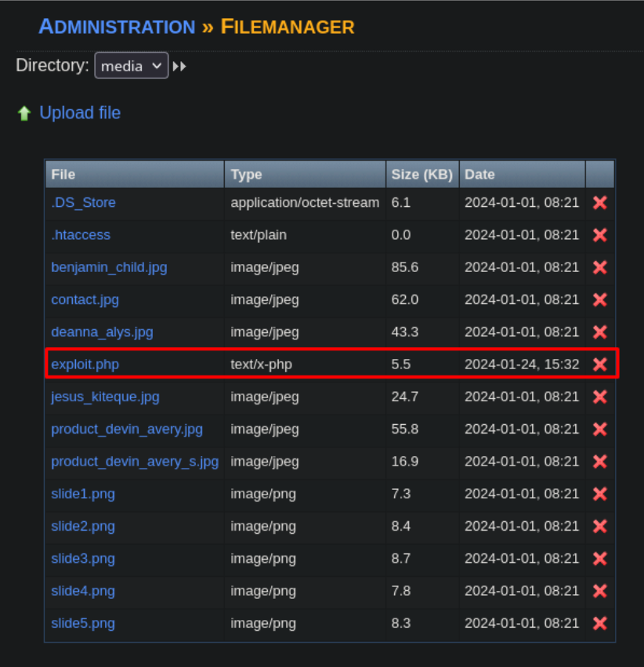Remove .htaccess using its red X icon
This screenshot has width=644, height=667.
coord(599,234)
